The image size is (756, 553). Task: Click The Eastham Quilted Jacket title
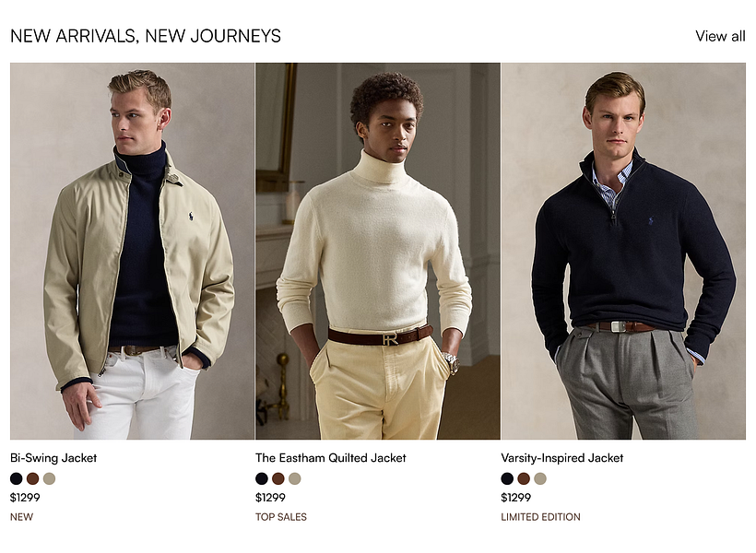click(331, 457)
